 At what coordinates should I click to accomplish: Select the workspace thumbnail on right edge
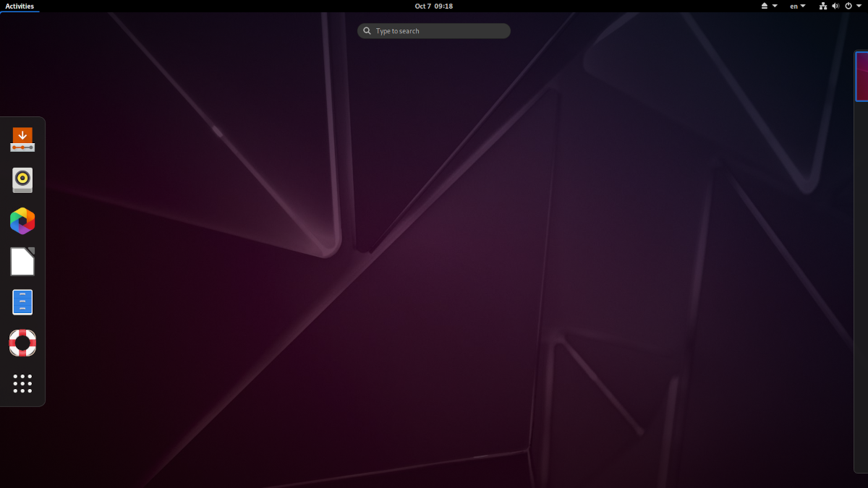click(861, 76)
